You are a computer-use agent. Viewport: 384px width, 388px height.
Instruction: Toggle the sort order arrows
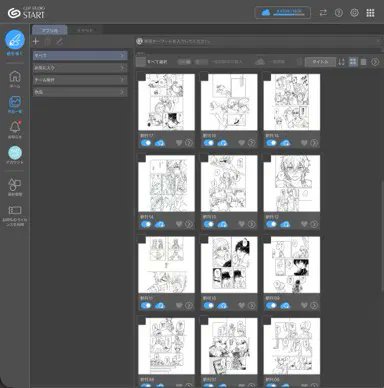[x=341, y=62]
